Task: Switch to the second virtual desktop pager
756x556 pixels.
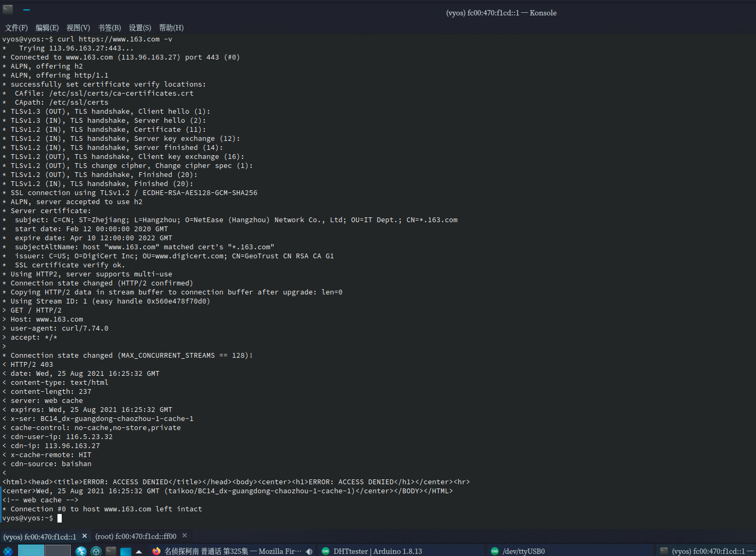Action: coord(57,551)
